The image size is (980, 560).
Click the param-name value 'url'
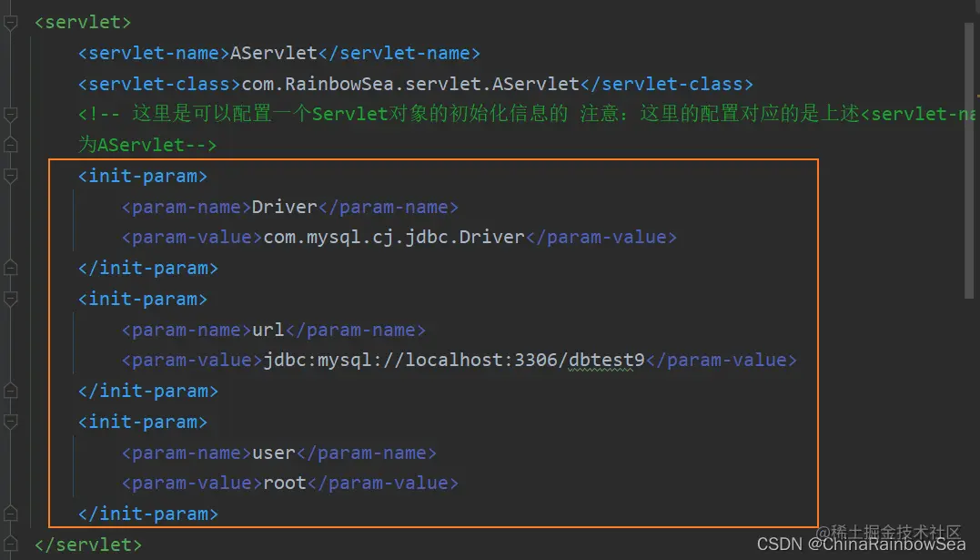click(x=268, y=330)
